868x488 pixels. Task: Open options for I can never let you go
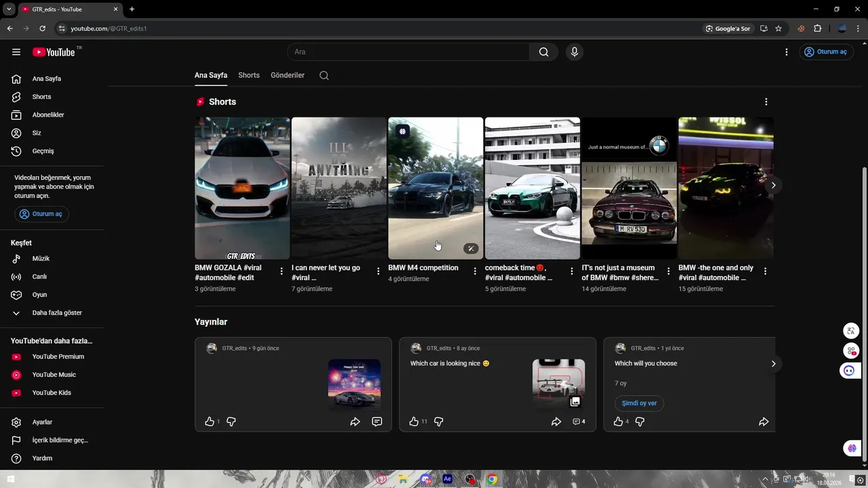[378, 271]
